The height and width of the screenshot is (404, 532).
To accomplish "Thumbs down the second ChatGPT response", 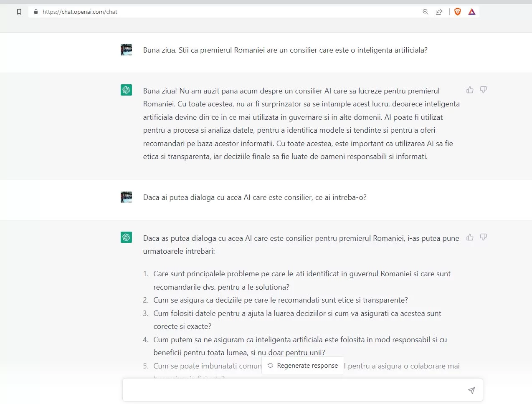I will (484, 237).
